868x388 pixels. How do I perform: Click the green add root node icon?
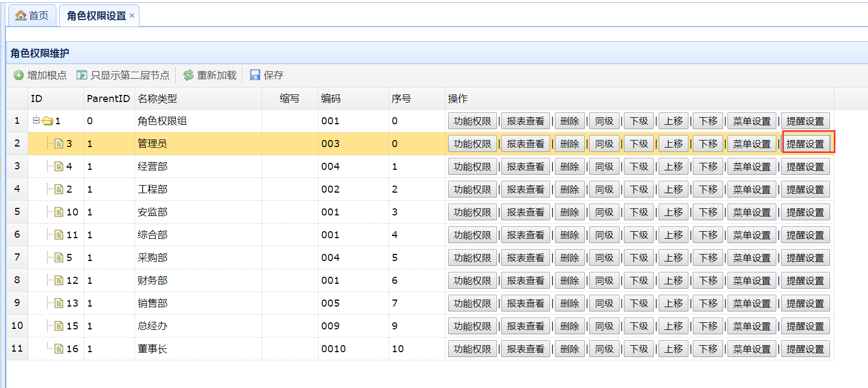[x=18, y=75]
